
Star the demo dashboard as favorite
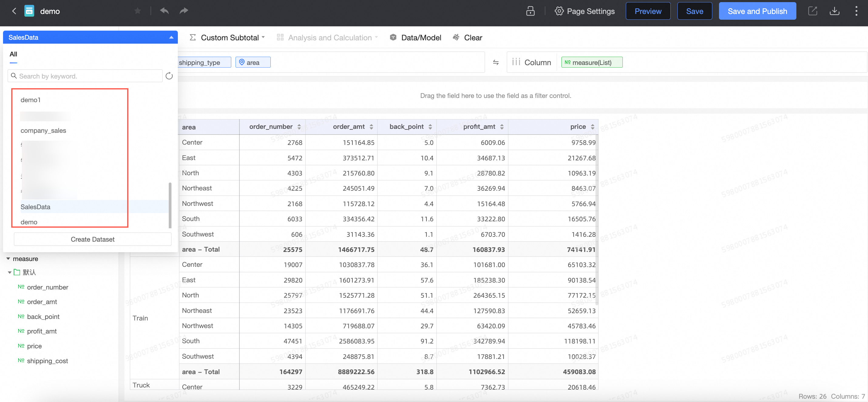pos(137,11)
